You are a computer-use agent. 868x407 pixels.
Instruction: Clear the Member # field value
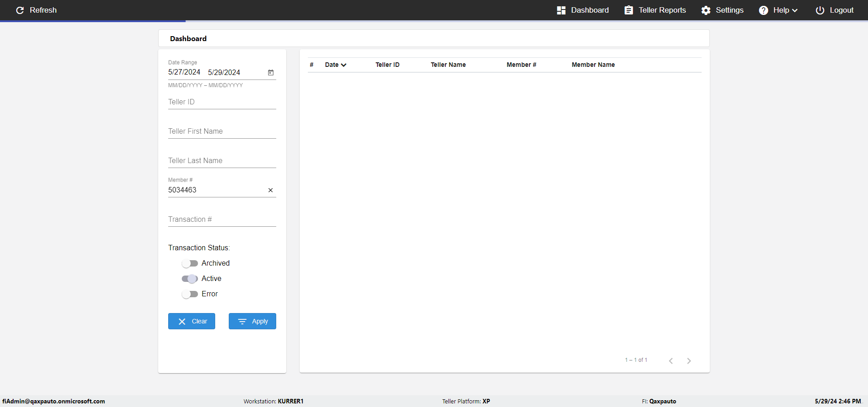tap(270, 190)
